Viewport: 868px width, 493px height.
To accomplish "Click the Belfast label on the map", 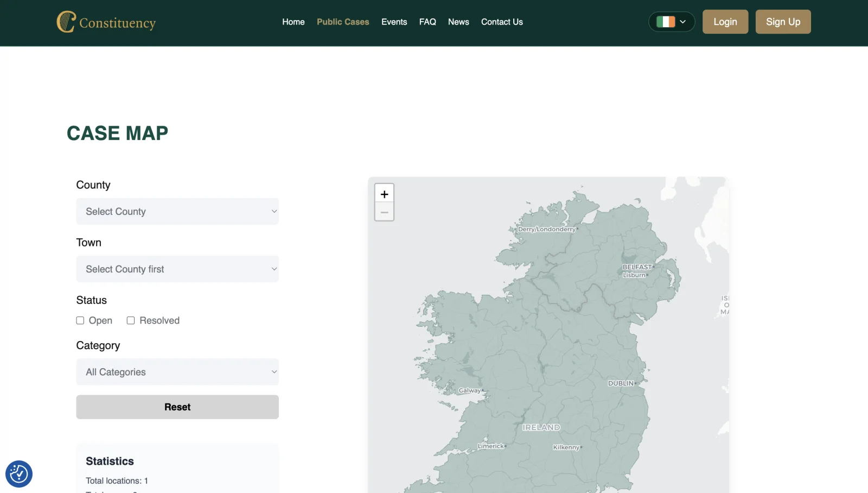I will click(637, 267).
